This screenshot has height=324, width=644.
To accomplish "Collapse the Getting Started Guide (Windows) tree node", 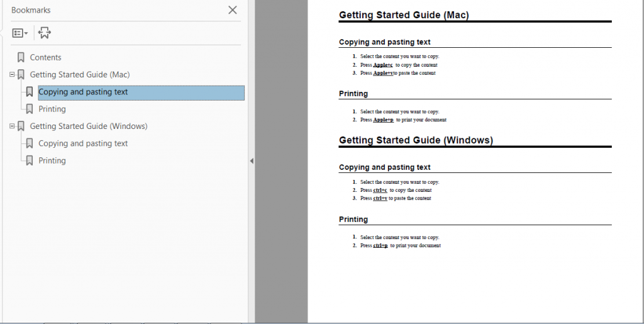I will coord(12,126).
